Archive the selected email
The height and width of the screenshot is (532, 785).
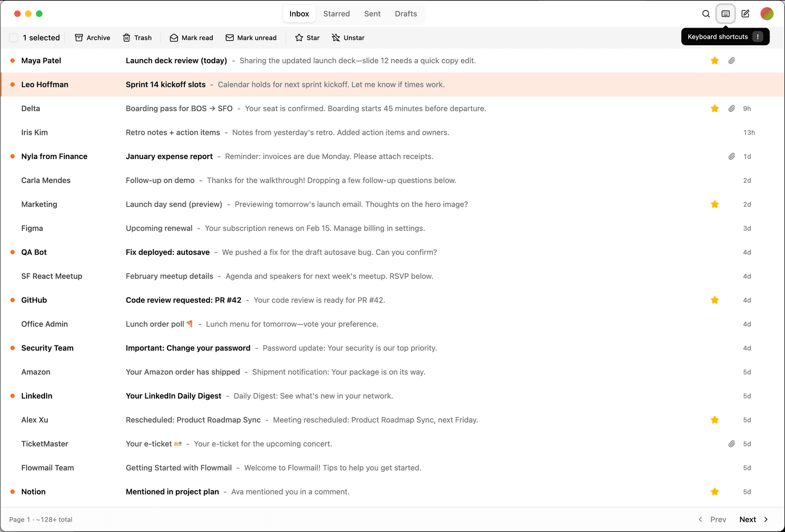(92, 38)
